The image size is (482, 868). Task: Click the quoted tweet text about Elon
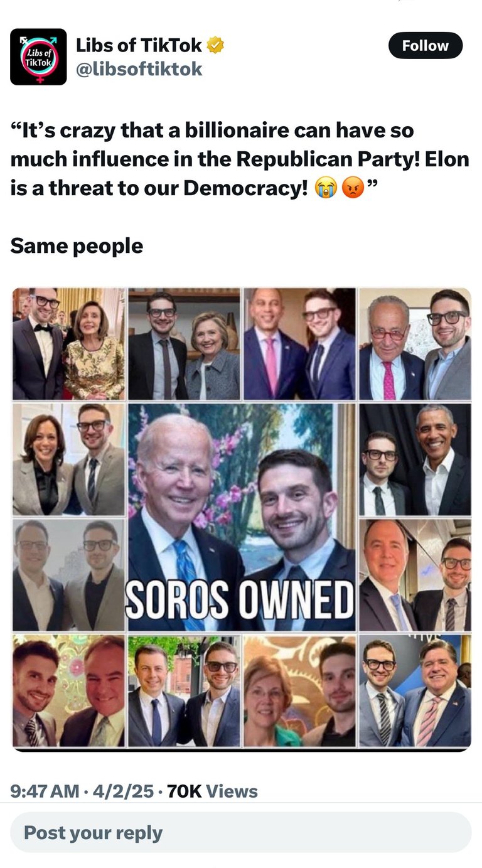tap(240, 159)
